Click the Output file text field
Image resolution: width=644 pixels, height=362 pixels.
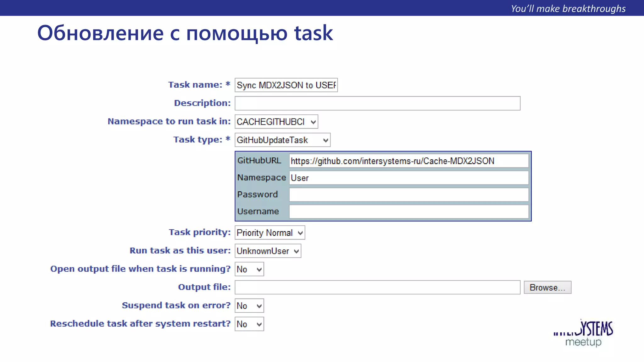(x=377, y=288)
